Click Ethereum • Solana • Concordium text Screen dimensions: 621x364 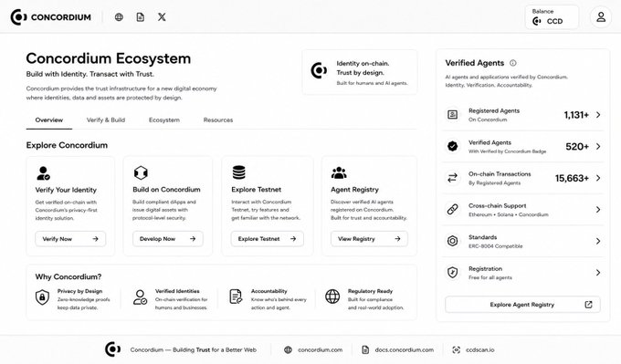(x=509, y=214)
